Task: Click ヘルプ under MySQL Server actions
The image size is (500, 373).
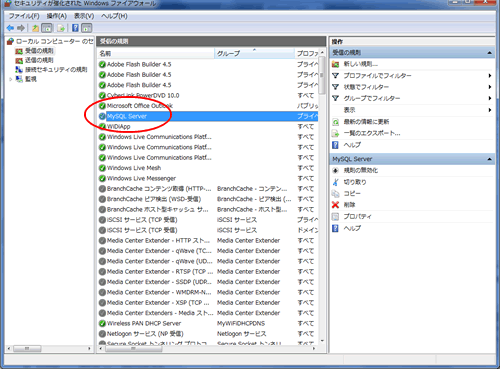Action: click(352, 228)
